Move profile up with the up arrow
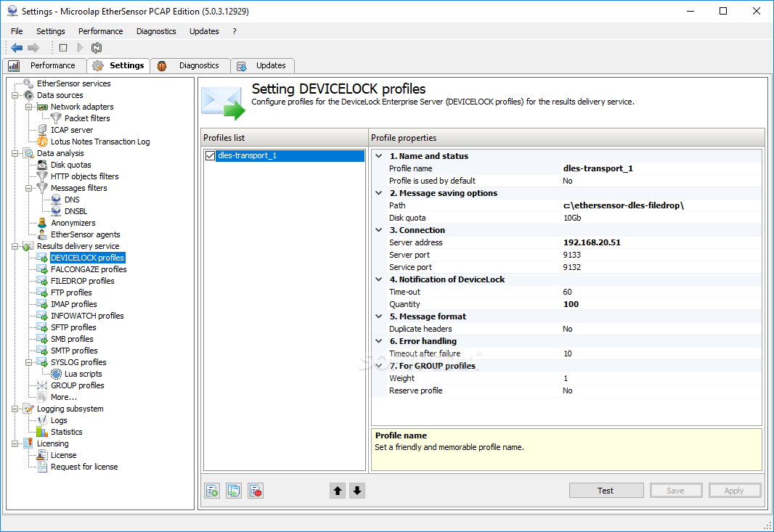 (338, 491)
